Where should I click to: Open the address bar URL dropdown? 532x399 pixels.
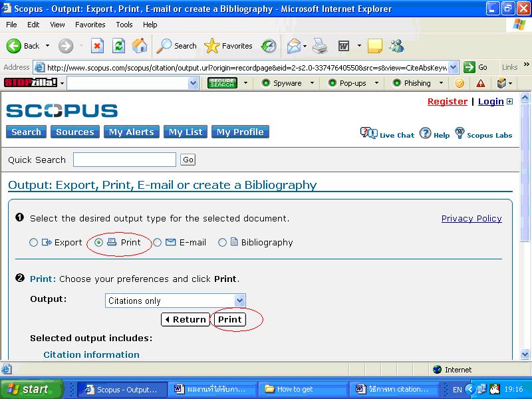(x=454, y=67)
